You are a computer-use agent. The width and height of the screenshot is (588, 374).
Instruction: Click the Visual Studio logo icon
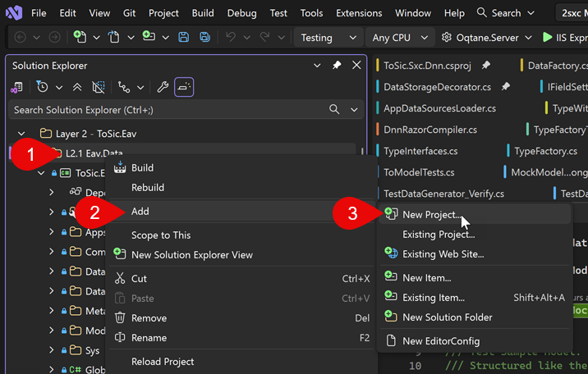[14, 13]
